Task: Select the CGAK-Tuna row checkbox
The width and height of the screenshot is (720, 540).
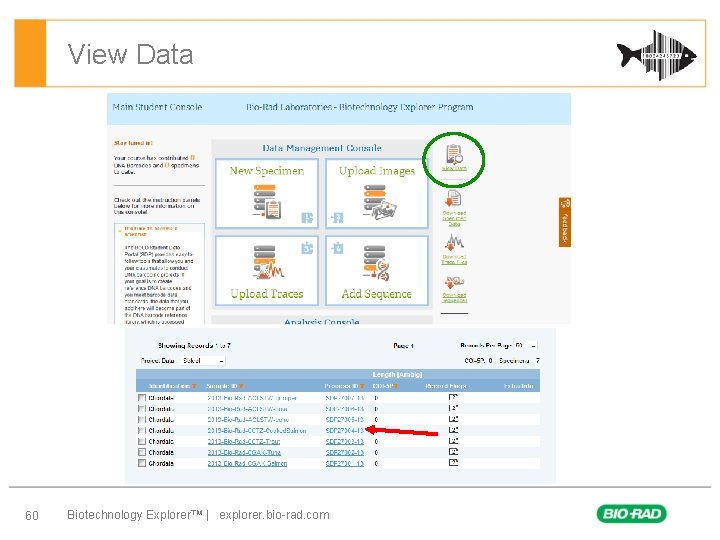Action: click(142, 452)
